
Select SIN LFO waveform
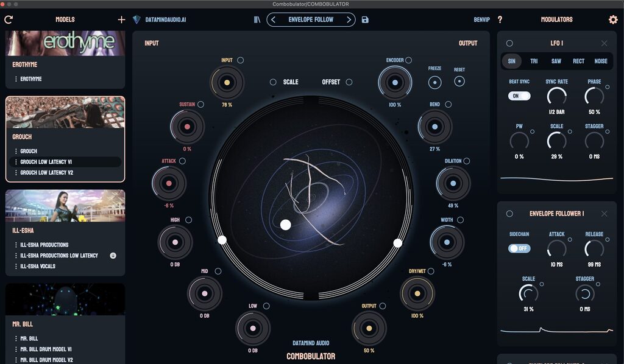point(512,61)
